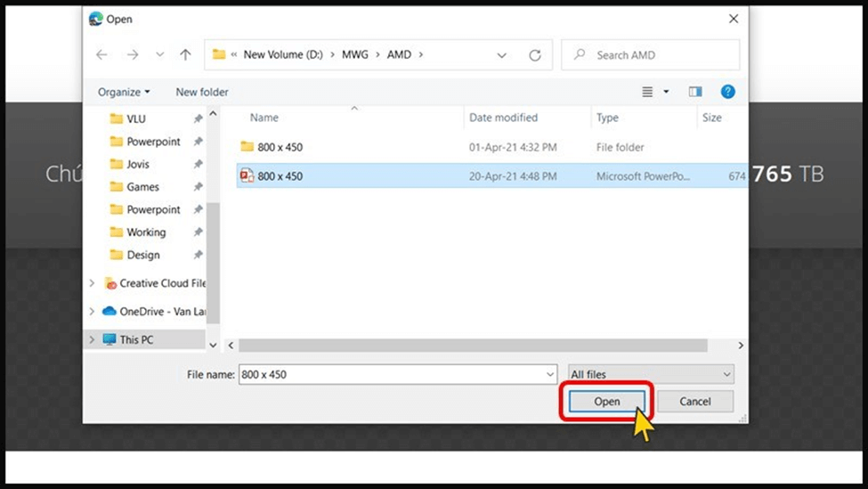Expand the address bar history dropdown
Viewport: 868px width, 489px height.
click(x=501, y=55)
